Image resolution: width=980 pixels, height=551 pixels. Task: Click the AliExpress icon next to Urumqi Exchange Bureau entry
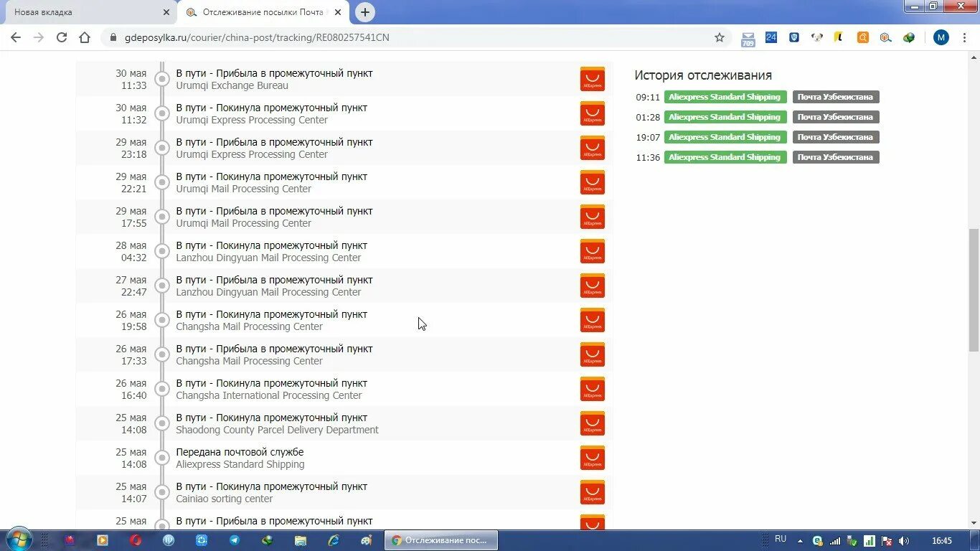592,79
